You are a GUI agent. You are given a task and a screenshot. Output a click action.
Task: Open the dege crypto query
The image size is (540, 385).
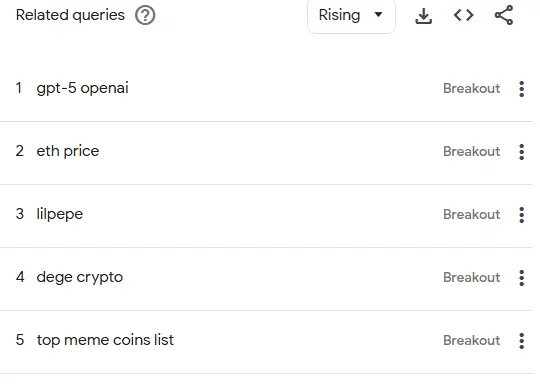coord(80,277)
